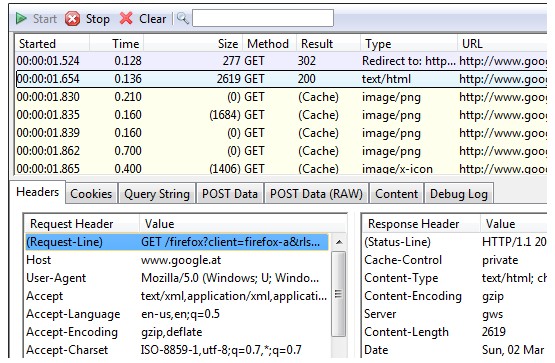Image resolution: width=555 pixels, height=363 pixels.
Task: Click the Size column header
Action: point(193,44)
